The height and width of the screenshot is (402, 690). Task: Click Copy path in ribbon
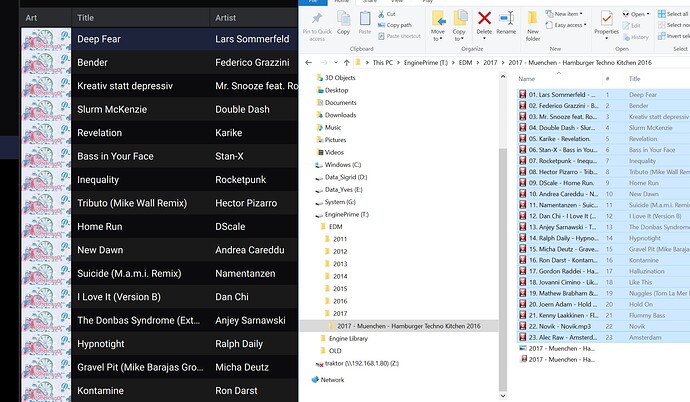(395, 25)
